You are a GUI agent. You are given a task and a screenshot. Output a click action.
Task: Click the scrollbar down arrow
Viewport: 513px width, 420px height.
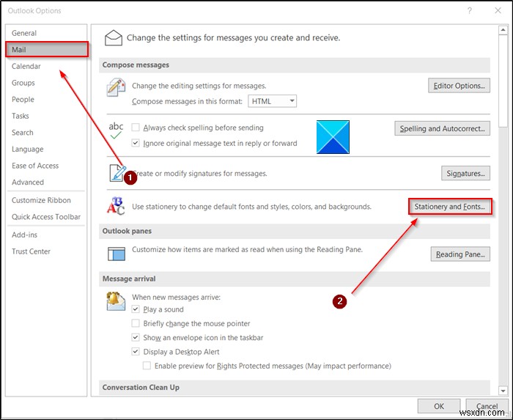[503, 391]
